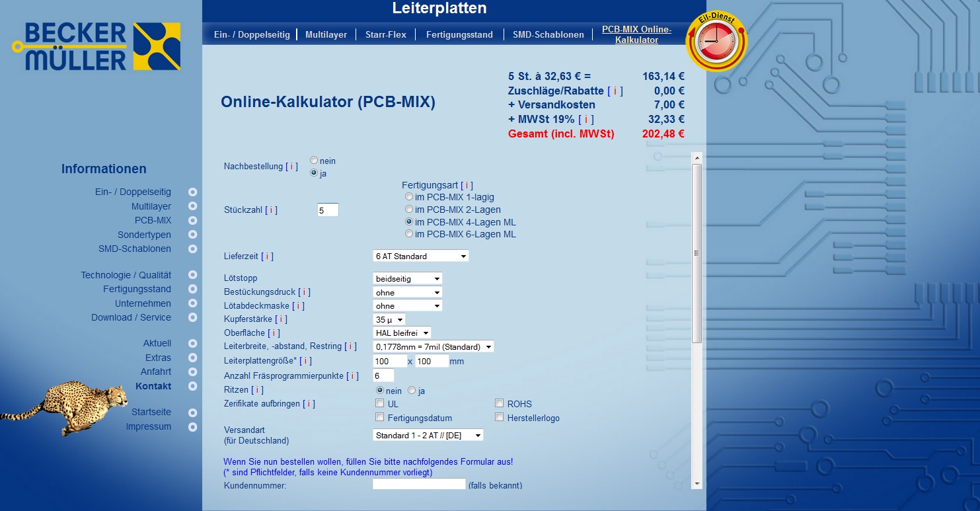
Task: Open the Lieferzeit dropdown
Action: [x=421, y=256]
